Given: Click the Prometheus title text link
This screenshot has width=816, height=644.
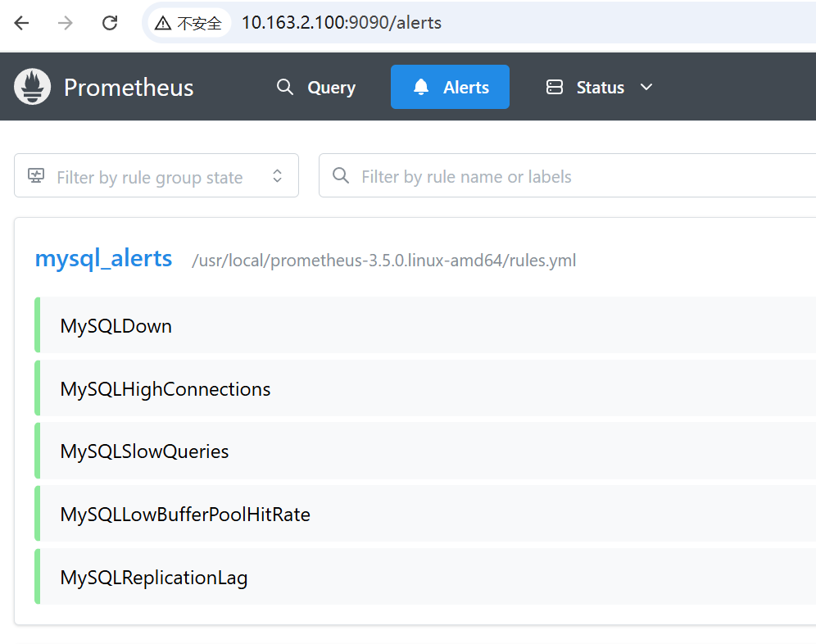Looking at the screenshot, I should [129, 88].
